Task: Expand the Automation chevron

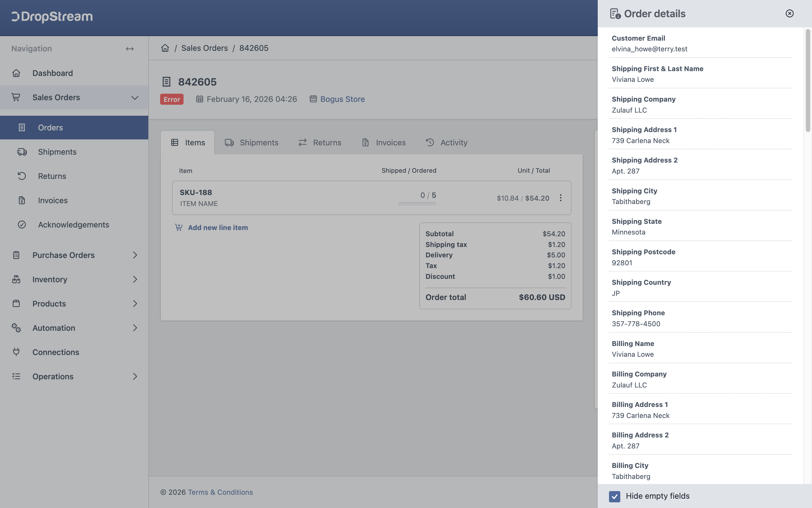Action: coord(135,328)
